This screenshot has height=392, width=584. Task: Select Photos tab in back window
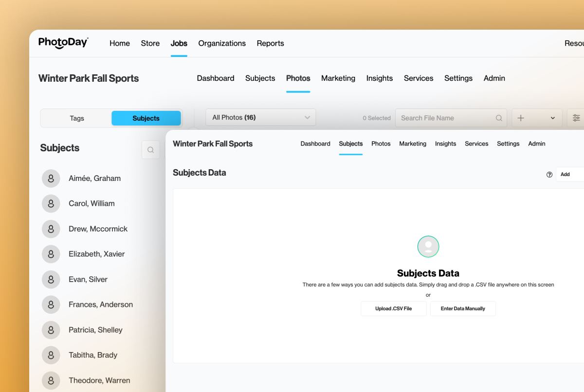point(298,78)
